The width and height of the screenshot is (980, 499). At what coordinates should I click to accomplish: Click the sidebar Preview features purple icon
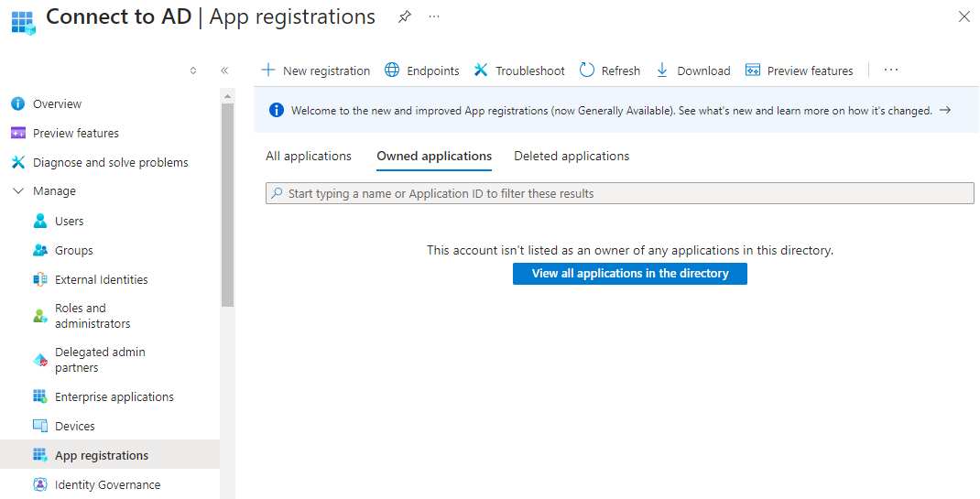point(18,133)
